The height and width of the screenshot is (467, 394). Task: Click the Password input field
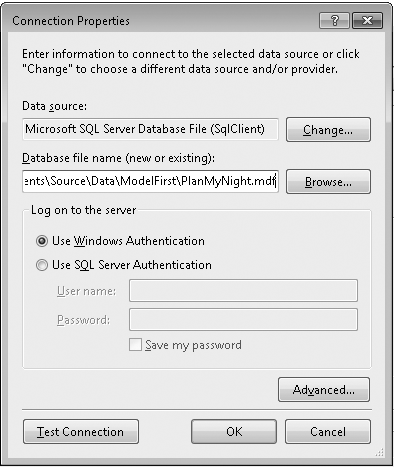tap(243, 320)
